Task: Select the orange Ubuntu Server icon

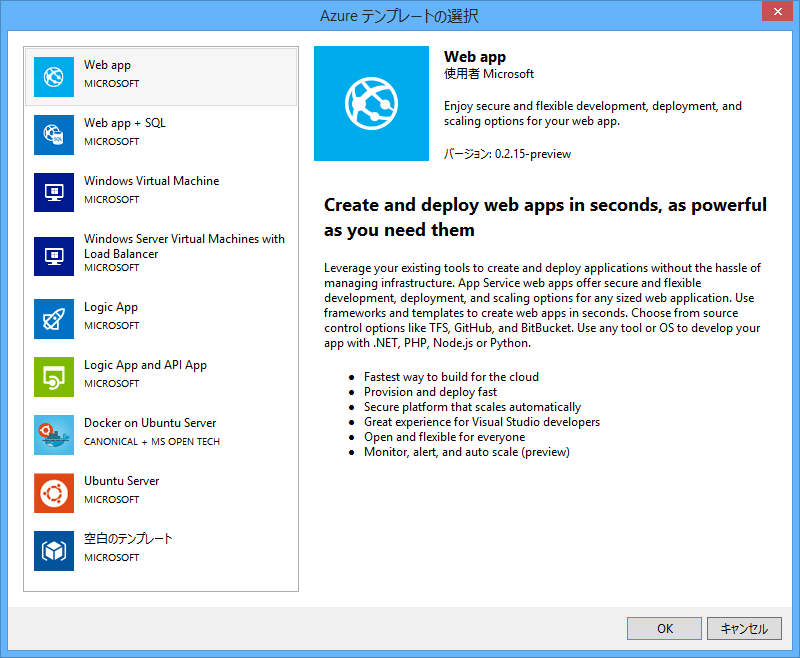Action: pyautogui.click(x=54, y=493)
